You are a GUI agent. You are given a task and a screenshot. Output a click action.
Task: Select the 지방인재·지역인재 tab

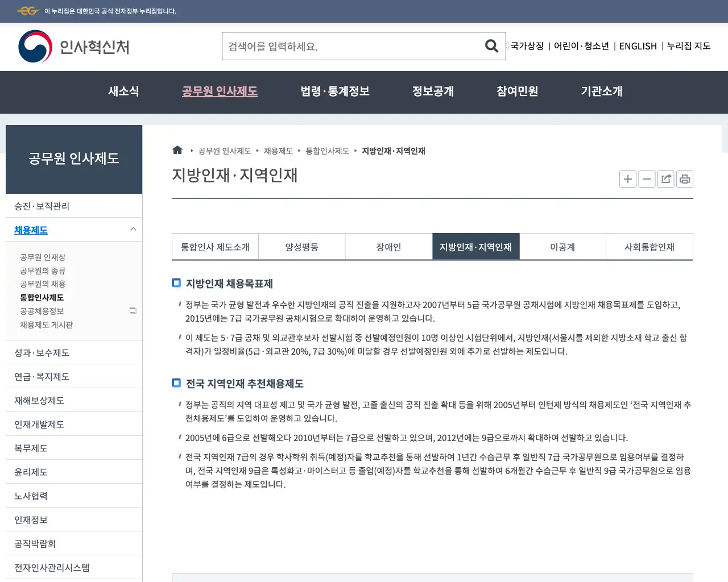tap(476, 247)
